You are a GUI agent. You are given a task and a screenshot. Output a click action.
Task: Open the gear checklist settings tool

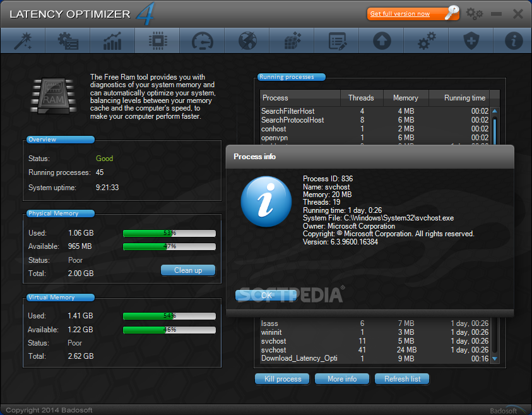(68, 41)
